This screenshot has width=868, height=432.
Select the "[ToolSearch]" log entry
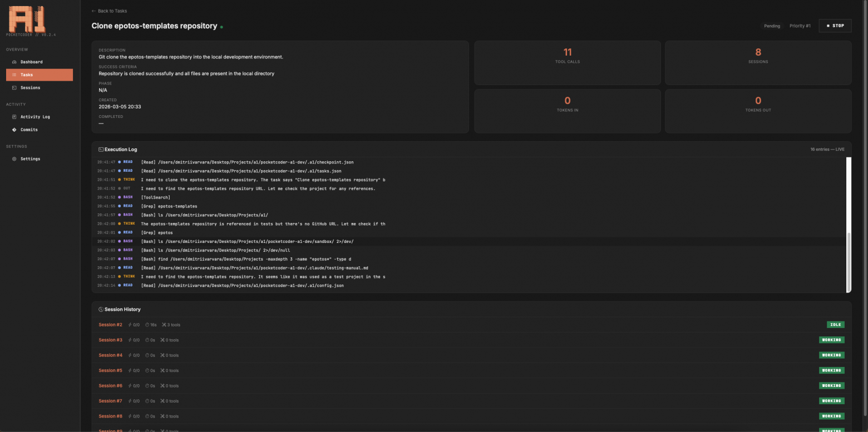coord(469,197)
